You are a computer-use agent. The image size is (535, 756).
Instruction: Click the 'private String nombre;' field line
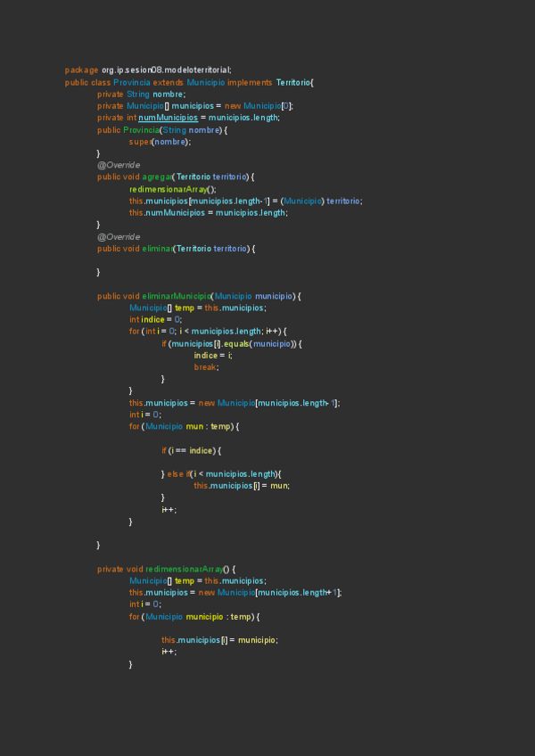point(142,94)
